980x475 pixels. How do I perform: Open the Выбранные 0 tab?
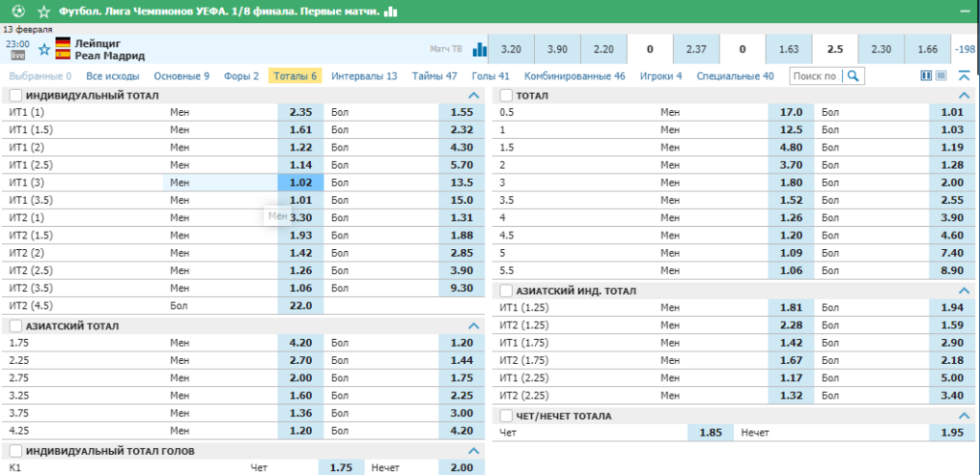point(40,77)
